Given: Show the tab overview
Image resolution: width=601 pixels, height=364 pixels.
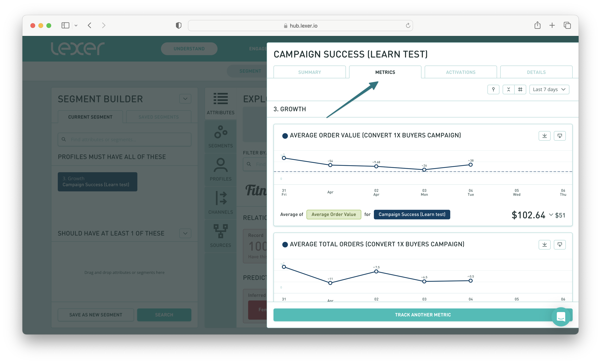Looking at the screenshot, I should 567,25.
